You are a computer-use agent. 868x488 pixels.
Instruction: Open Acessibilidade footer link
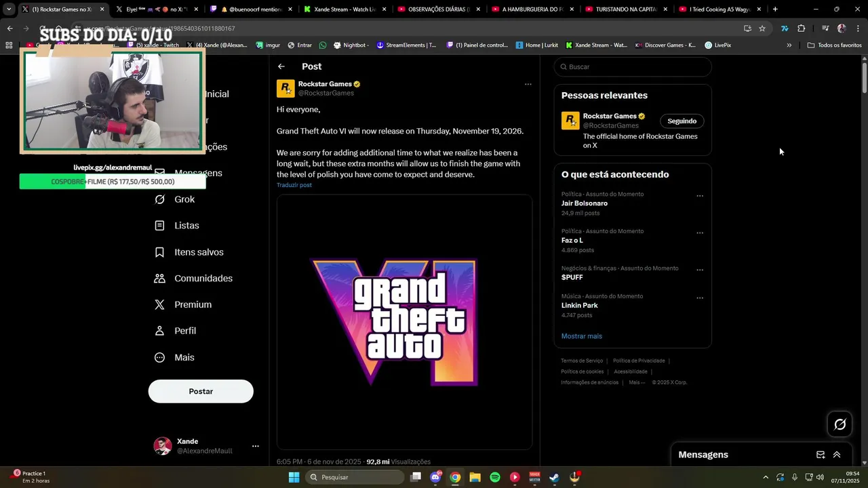point(630,371)
